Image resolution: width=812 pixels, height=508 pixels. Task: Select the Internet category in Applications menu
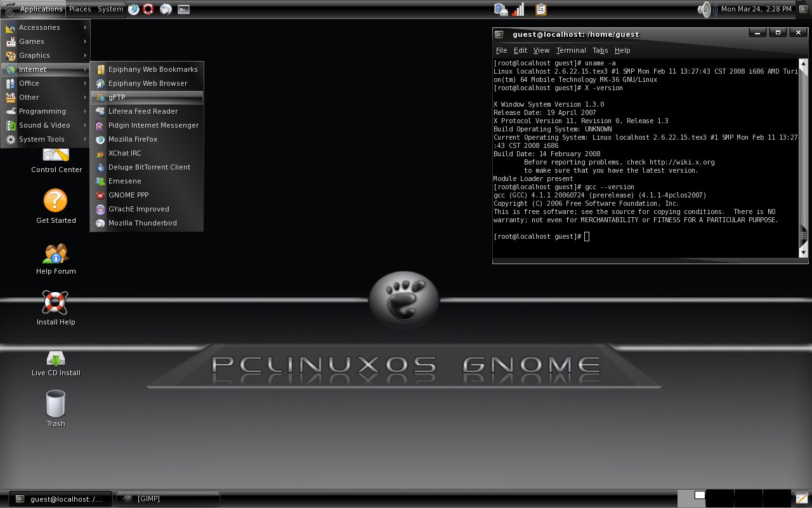pyautogui.click(x=46, y=69)
